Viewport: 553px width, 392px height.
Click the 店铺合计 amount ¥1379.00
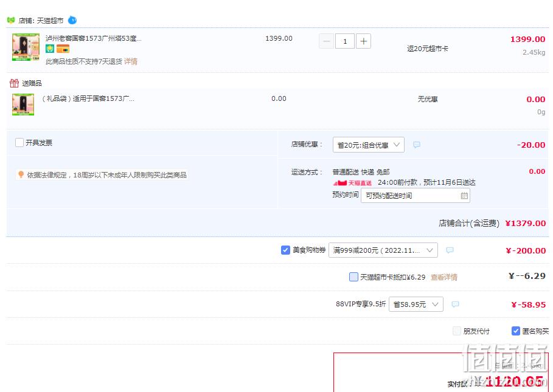coord(526,223)
